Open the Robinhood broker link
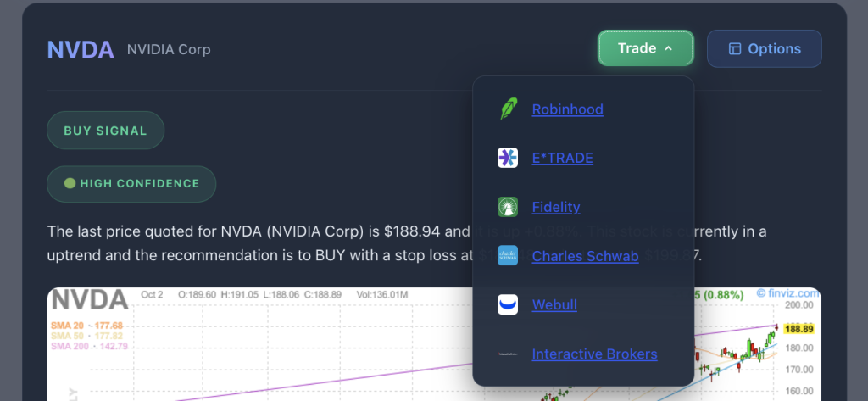The height and width of the screenshot is (401, 868). click(567, 109)
